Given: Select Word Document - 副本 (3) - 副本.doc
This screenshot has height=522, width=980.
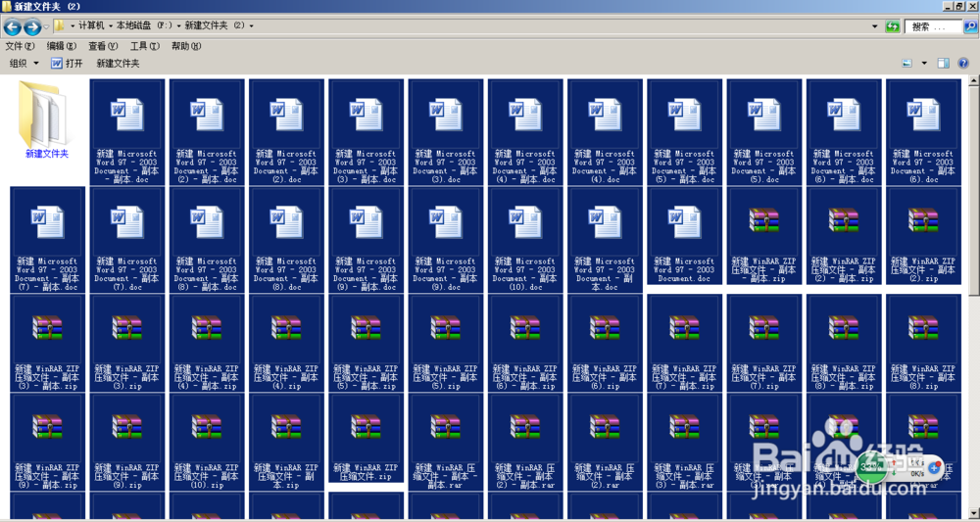Looking at the screenshot, I should pyautogui.click(x=367, y=132).
